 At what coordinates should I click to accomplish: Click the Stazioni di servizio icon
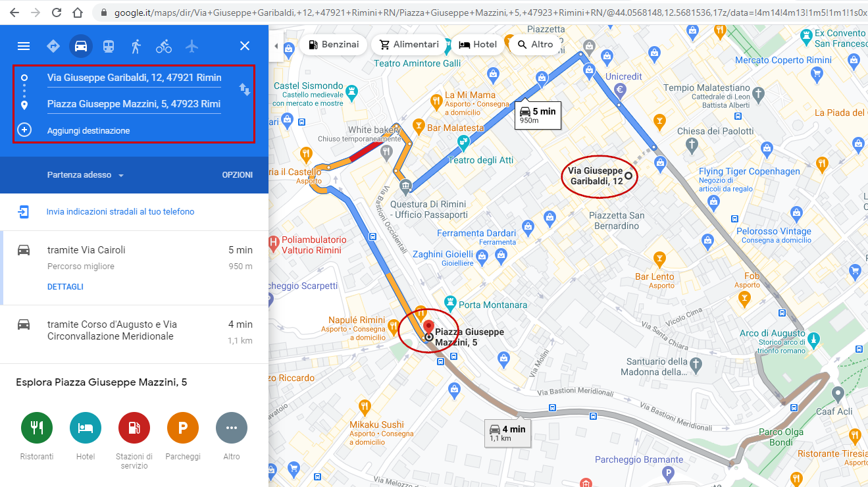click(x=134, y=428)
